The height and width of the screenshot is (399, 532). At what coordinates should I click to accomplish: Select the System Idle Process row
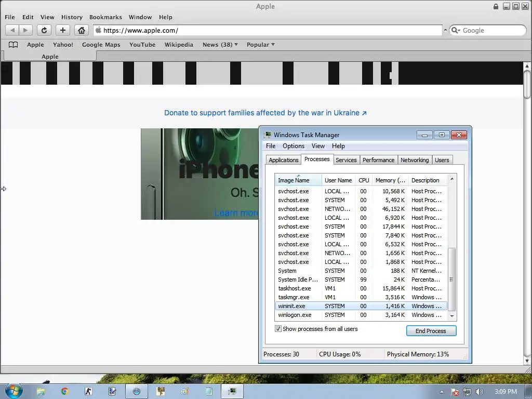361,280
